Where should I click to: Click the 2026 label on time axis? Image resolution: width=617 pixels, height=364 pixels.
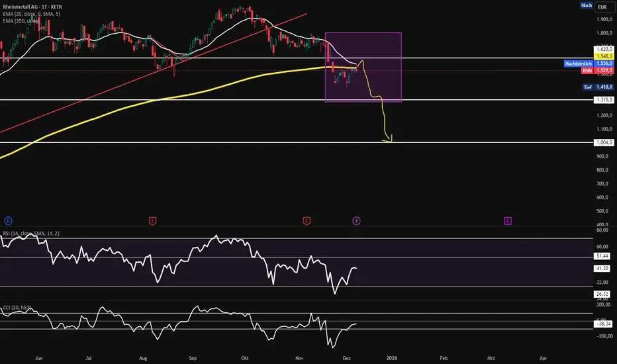391,358
